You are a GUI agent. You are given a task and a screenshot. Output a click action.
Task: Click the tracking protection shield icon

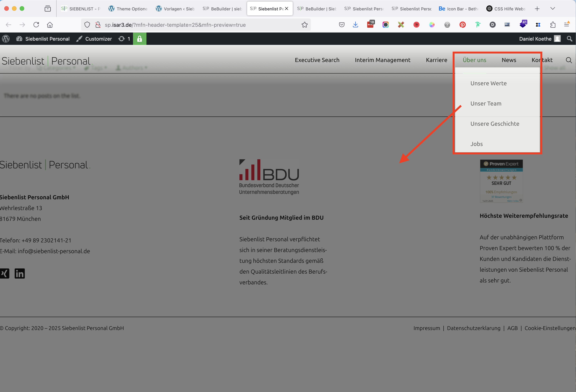click(87, 25)
